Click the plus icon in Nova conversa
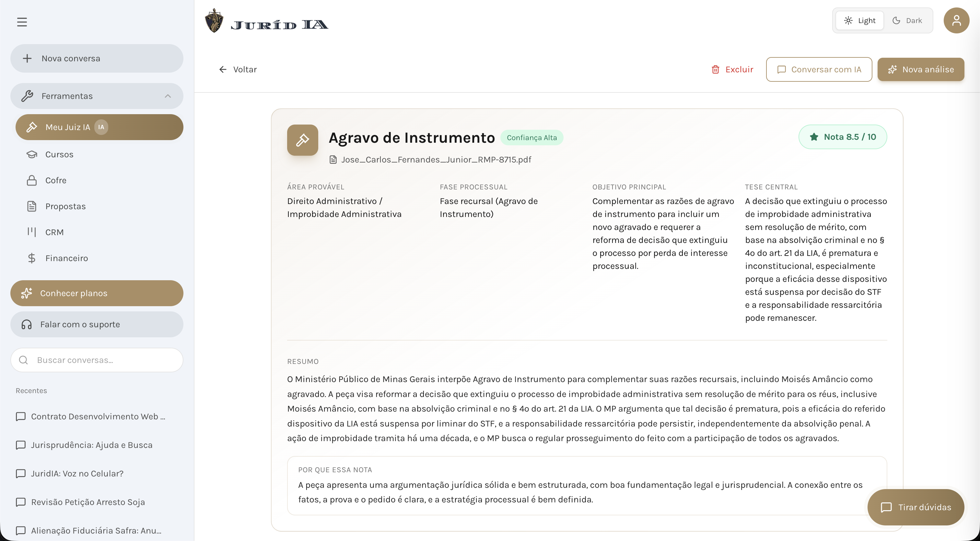Viewport: 980px width, 541px height. click(x=27, y=59)
